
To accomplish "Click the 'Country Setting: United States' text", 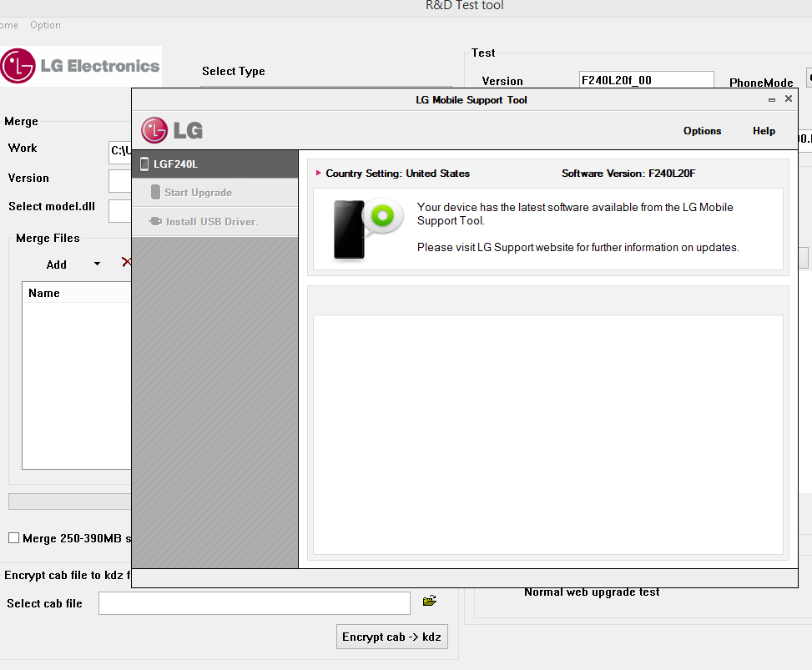I will coord(397,174).
